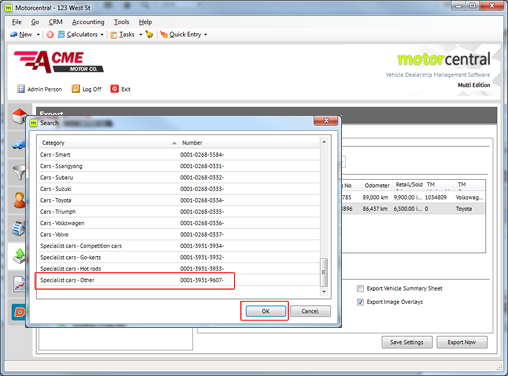Click the Save Settings button
This screenshot has width=508, height=376.
(407, 342)
